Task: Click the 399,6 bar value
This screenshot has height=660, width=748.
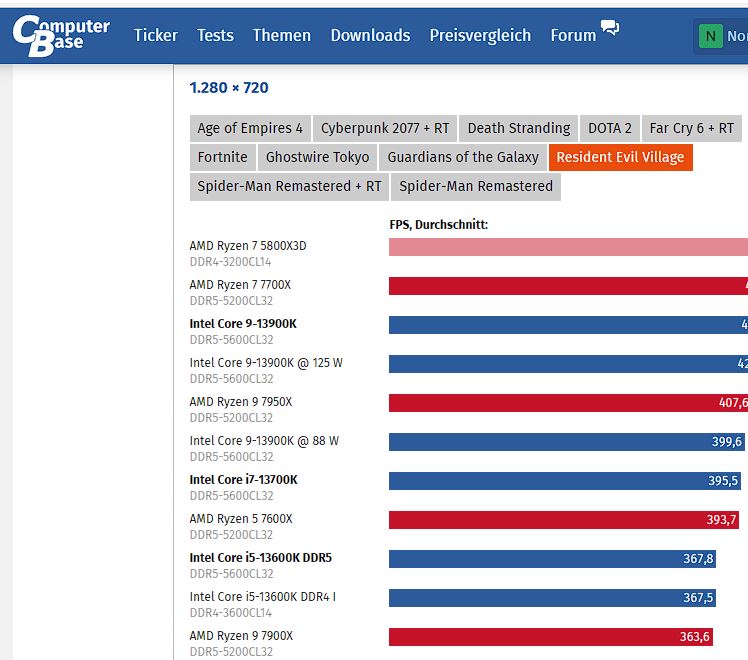Action: [727, 442]
